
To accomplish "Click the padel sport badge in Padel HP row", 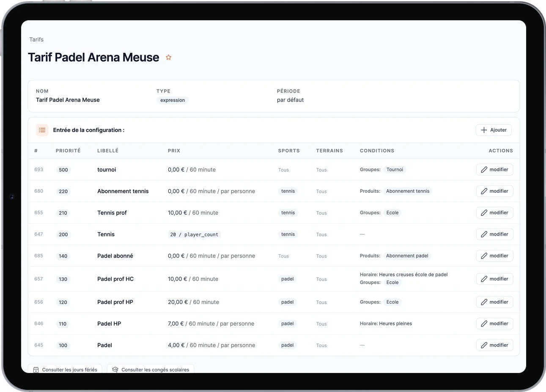I will (x=288, y=323).
